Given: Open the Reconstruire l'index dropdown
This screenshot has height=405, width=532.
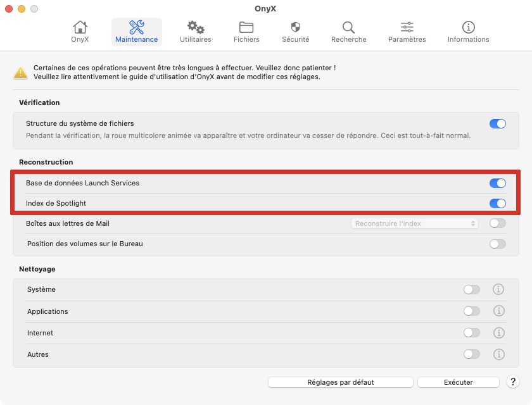Looking at the screenshot, I should [x=415, y=223].
